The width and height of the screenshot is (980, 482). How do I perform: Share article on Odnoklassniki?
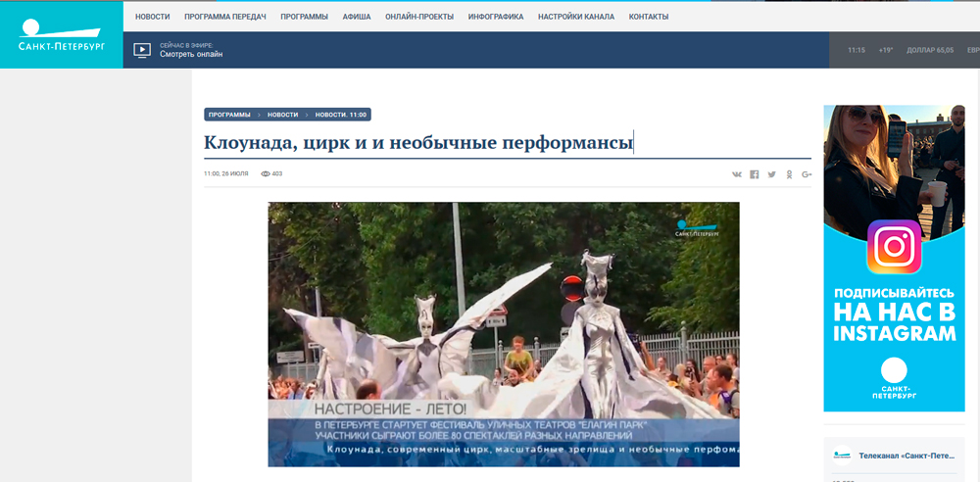(x=789, y=174)
